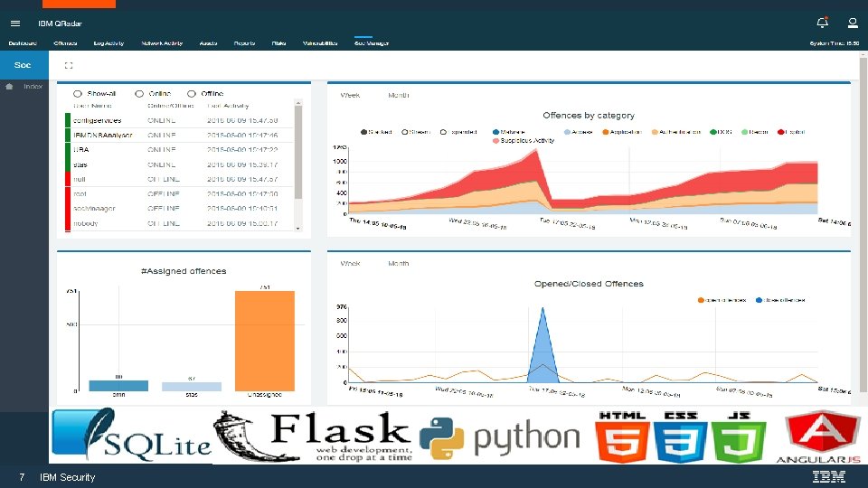Open Index in the sidebar

tap(33, 87)
